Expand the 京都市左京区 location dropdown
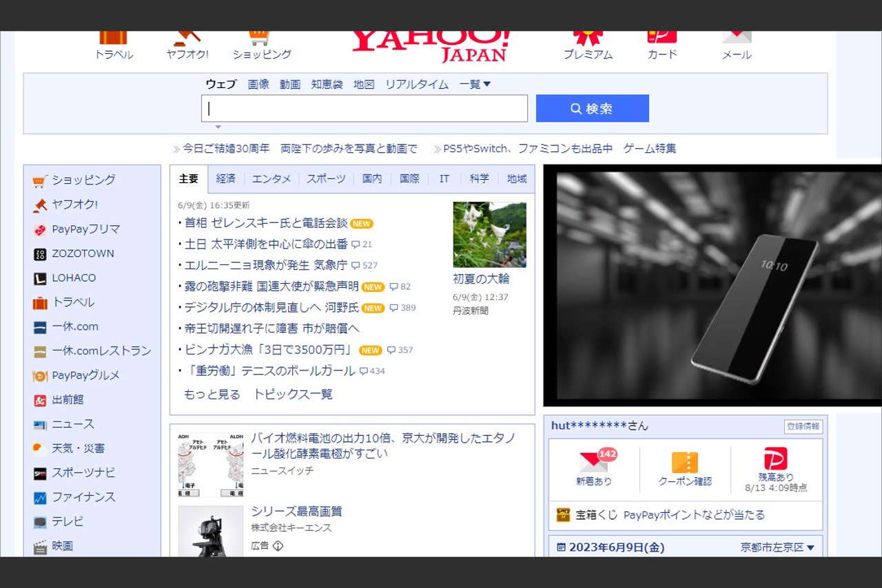The image size is (882, 588). (777, 547)
